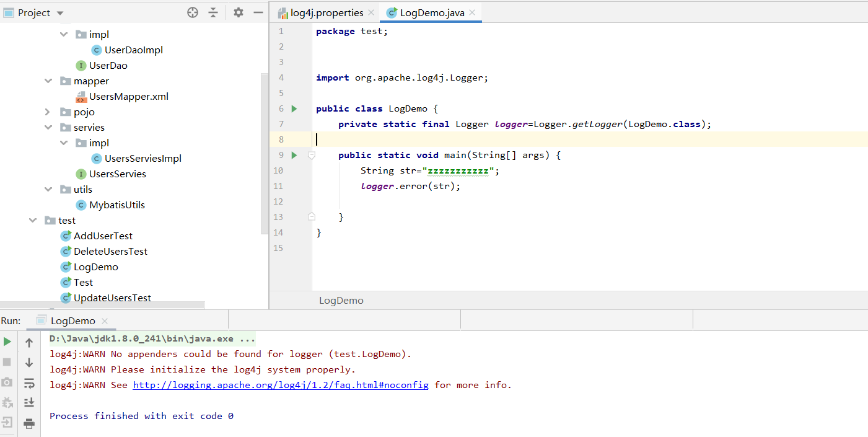This screenshot has height=437, width=868.
Task: Click the fold end marker on line 13
Action: pyautogui.click(x=312, y=217)
